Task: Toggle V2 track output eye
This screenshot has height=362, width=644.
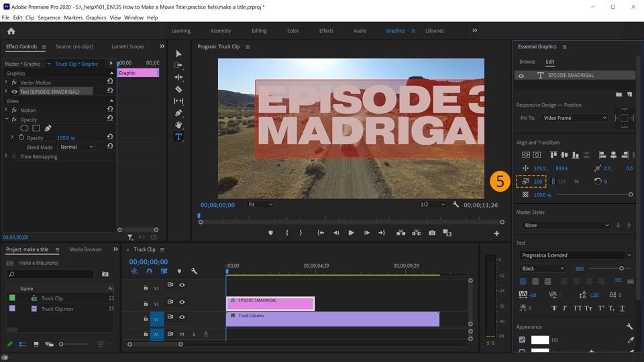Action: pyautogui.click(x=182, y=303)
